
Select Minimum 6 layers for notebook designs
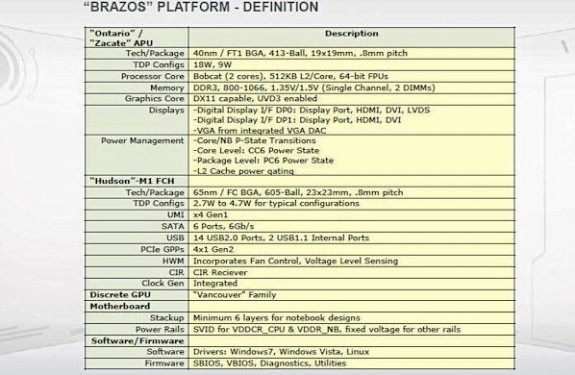click(276, 318)
